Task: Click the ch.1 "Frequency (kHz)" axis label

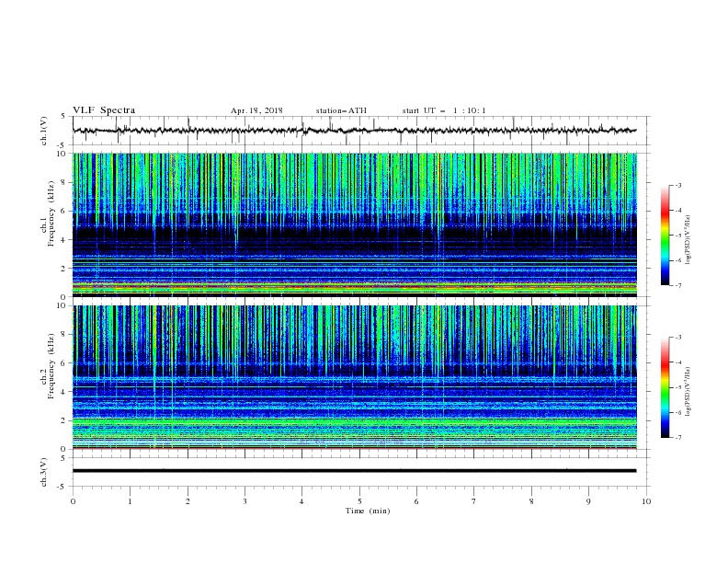Action: (51, 214)
